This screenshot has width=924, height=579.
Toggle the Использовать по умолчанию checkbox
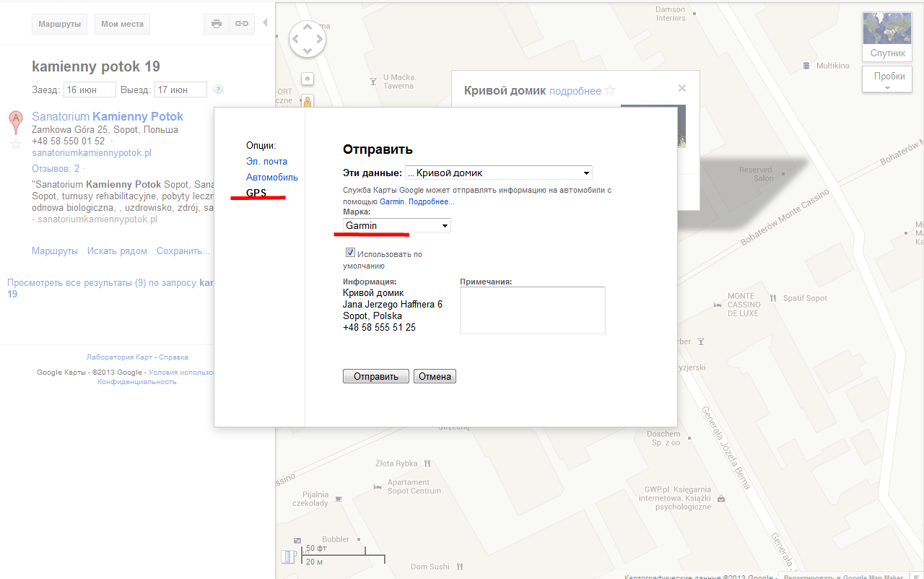[350, 253]
